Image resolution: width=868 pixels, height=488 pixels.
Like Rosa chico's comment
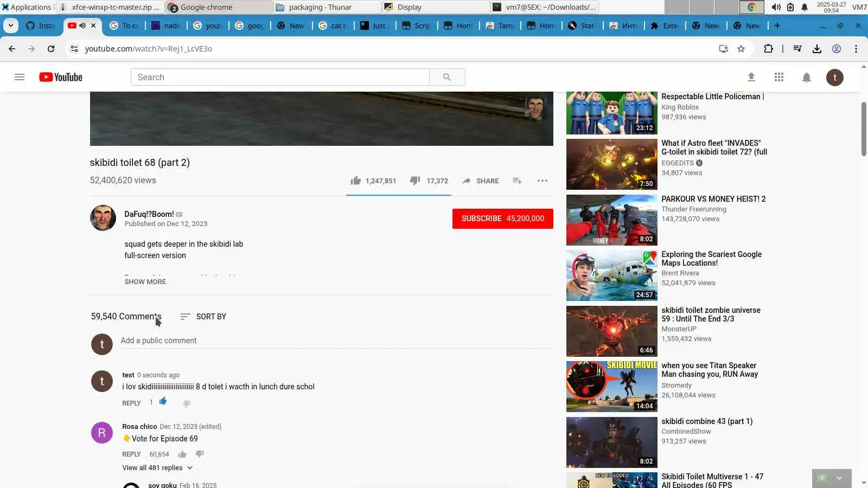pyautogui.click(x=182, y=454)
